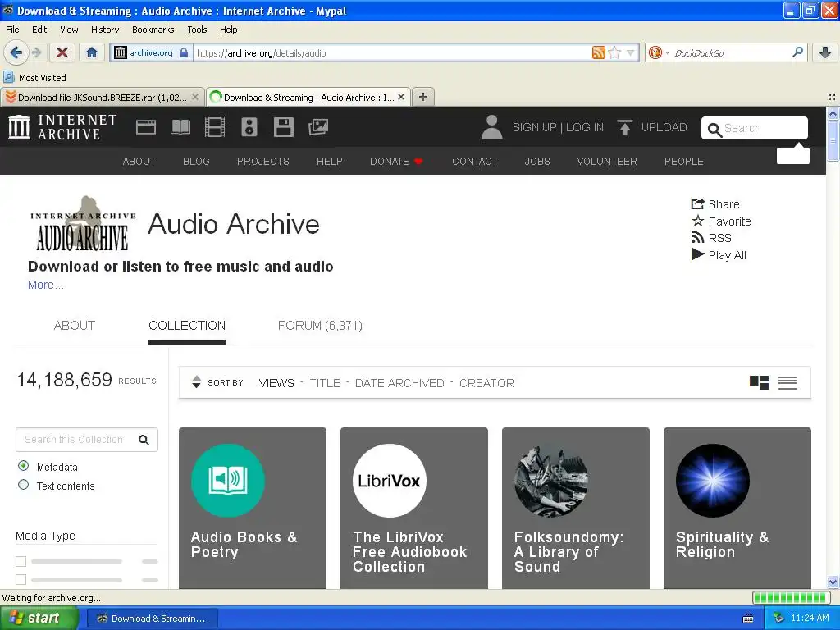Open the LibriVox Free Audiobook Collection tile

(414, 508)
